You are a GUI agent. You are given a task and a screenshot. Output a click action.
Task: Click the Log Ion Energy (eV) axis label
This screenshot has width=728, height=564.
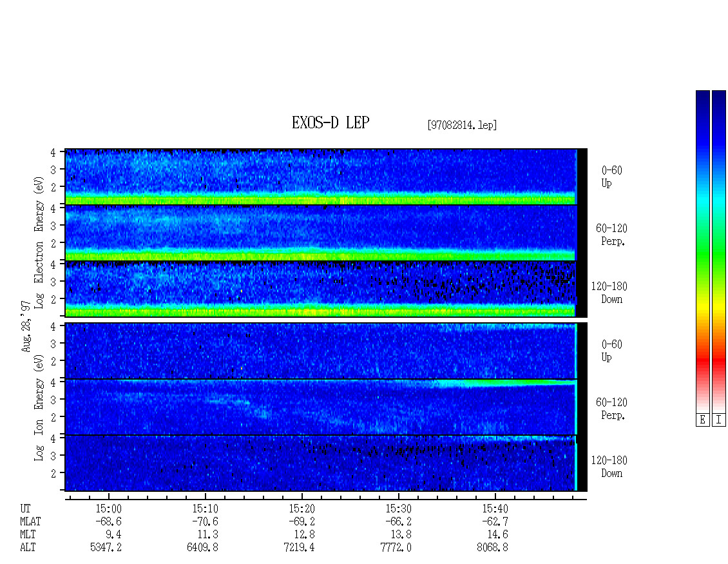click(x=39, y=408)
